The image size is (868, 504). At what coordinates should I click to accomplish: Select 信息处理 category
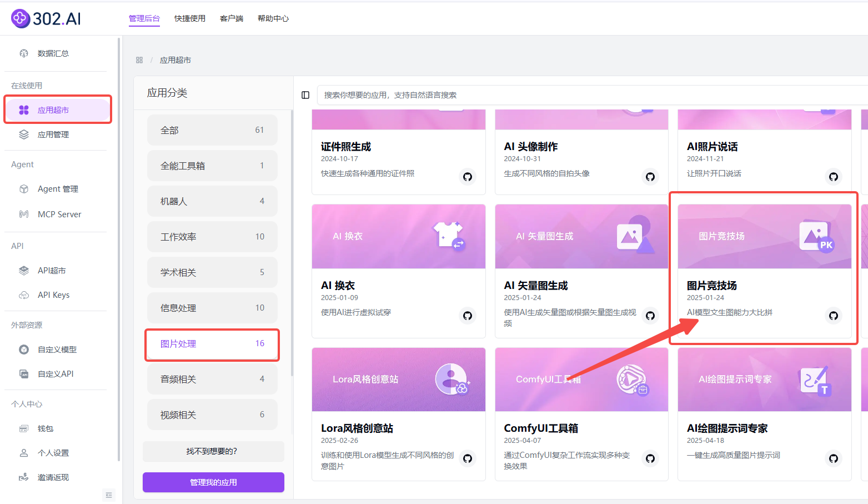click(212, 308)
